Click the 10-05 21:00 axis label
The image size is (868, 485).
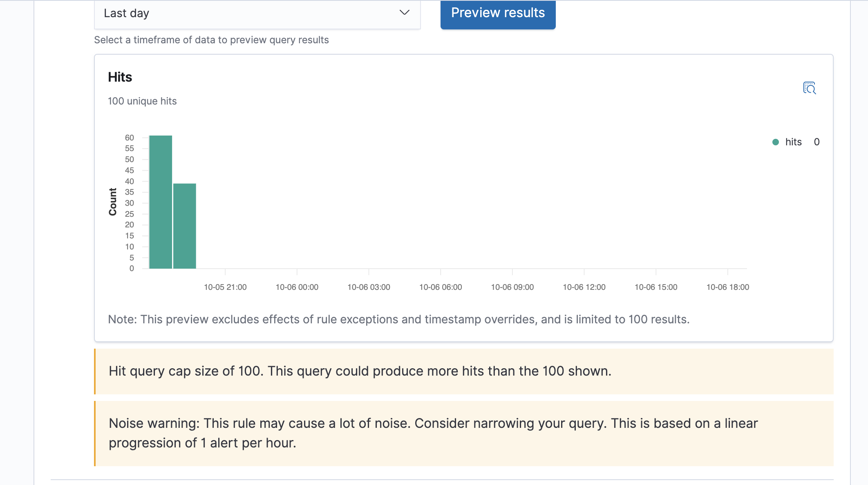[x=225, y=287]
